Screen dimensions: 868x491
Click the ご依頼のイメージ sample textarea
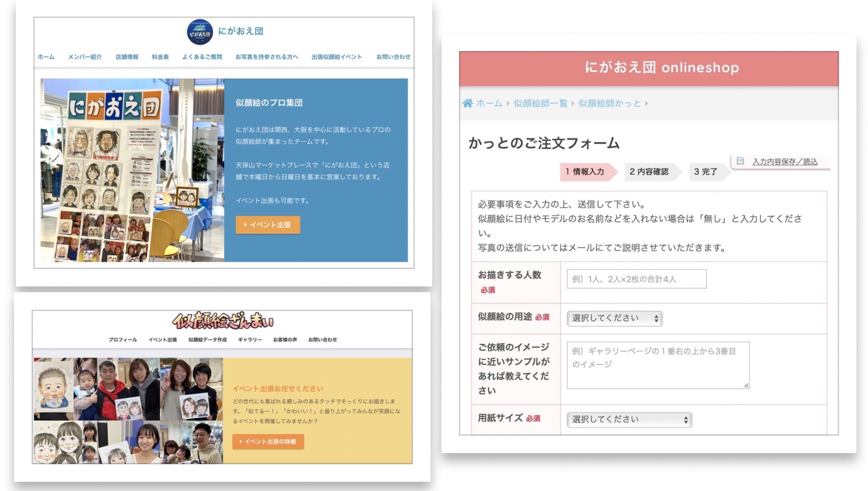[658, 365]
